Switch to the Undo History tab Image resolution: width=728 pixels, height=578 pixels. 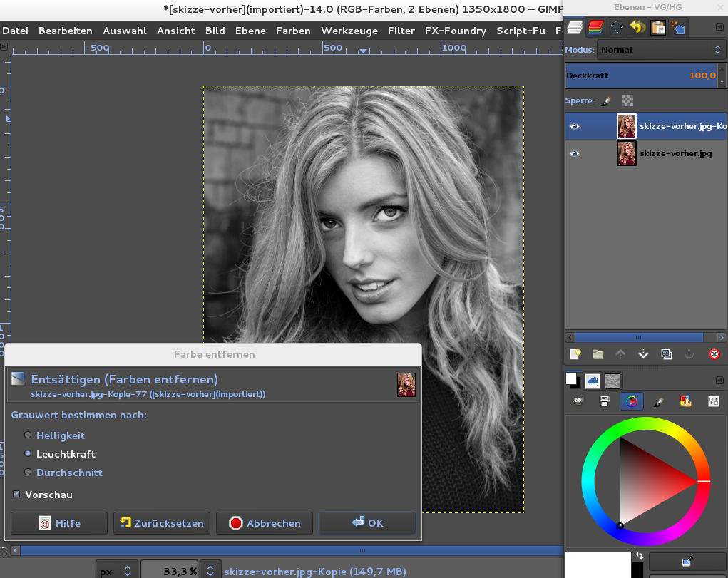tap(637, 28)
